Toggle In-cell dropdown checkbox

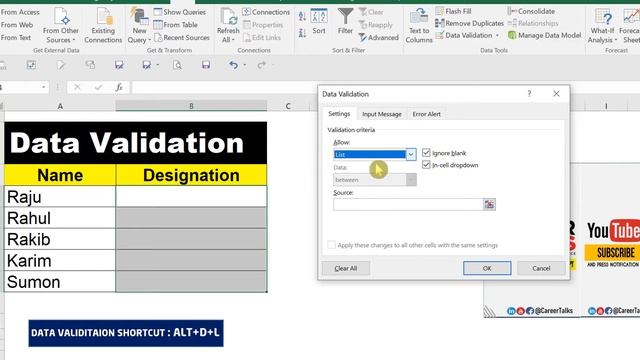point(426,164)
